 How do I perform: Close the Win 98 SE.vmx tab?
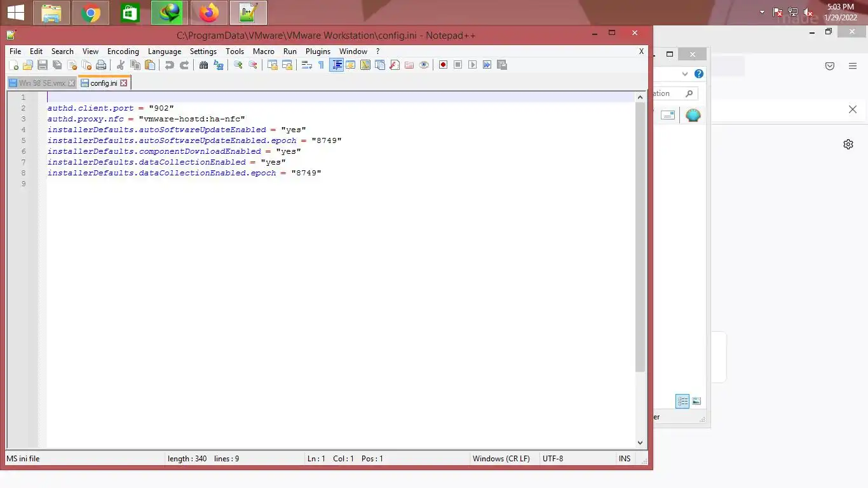click(x=71, y=83)
